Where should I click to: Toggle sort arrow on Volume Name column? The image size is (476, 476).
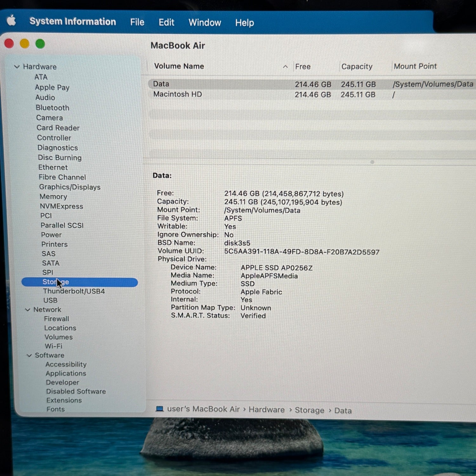(285, 67)
